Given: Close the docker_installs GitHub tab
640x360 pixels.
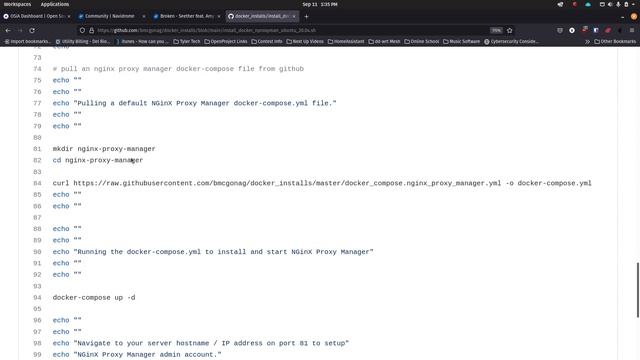Looking at the screenshot, I should pos(293,16).
